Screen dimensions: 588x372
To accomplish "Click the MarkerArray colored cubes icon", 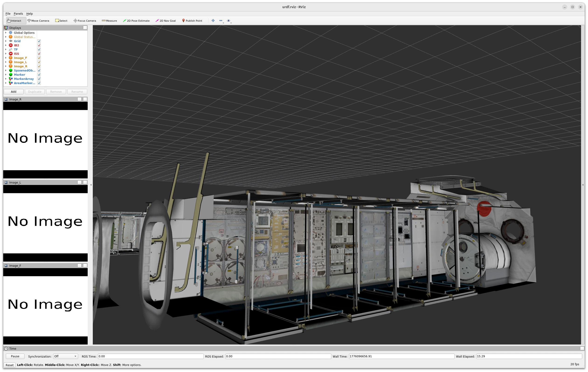I will pyautogui.click(x=11, y=79).
